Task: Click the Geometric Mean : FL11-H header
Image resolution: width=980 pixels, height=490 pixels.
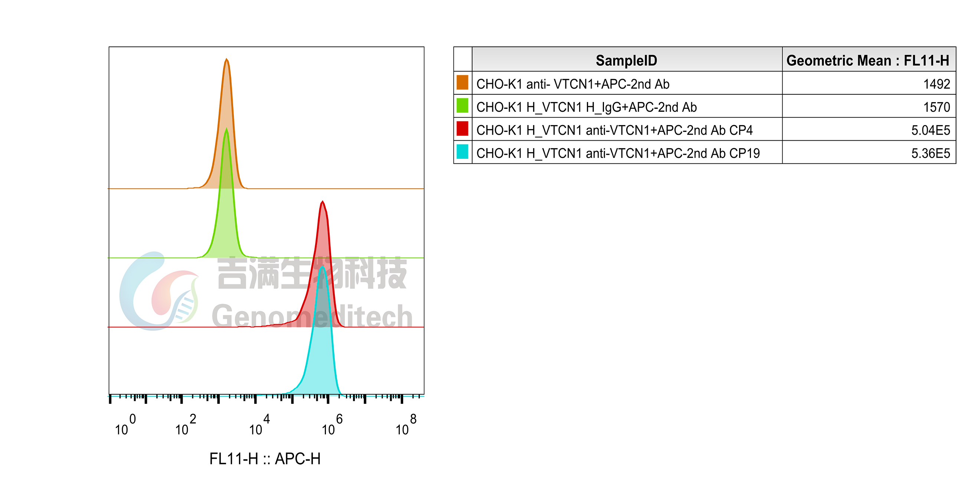Action: click(x=868, y=60)
